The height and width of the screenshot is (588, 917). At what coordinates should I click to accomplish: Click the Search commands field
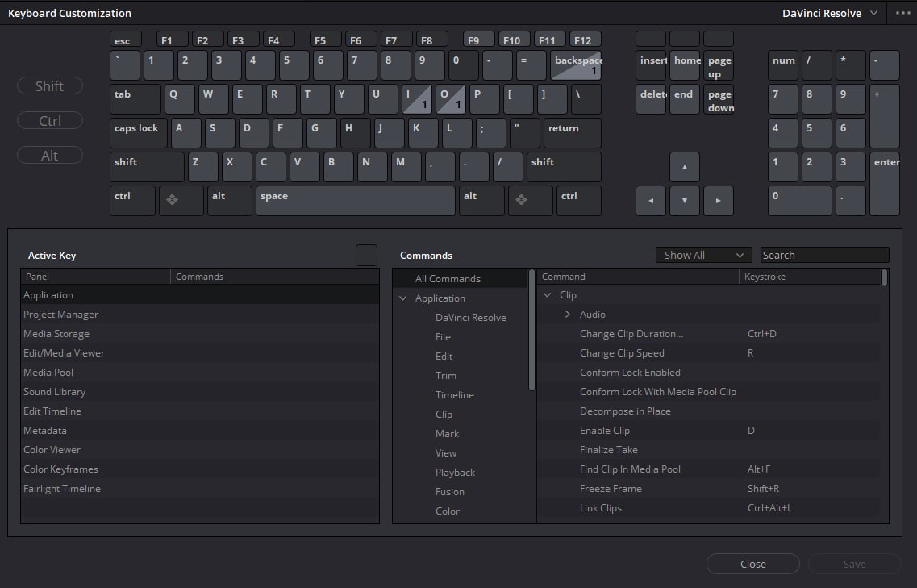coord(824,255)
